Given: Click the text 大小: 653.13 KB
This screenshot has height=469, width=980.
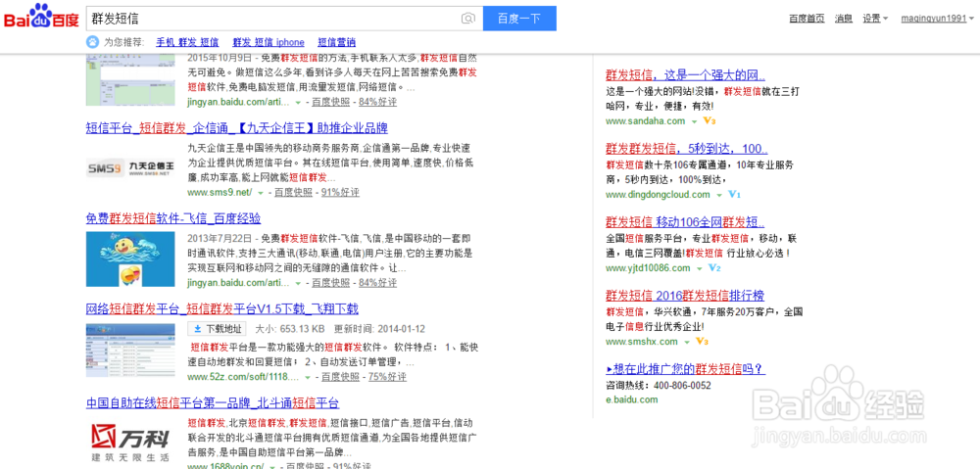Looking at the screenshot, I should point(290,328).
